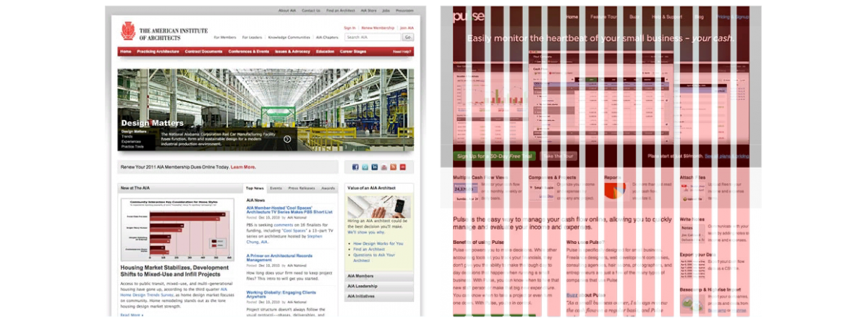
Task: Select Experiences in hero banner list
Action: pyautogui.click(x=131, y=141)
